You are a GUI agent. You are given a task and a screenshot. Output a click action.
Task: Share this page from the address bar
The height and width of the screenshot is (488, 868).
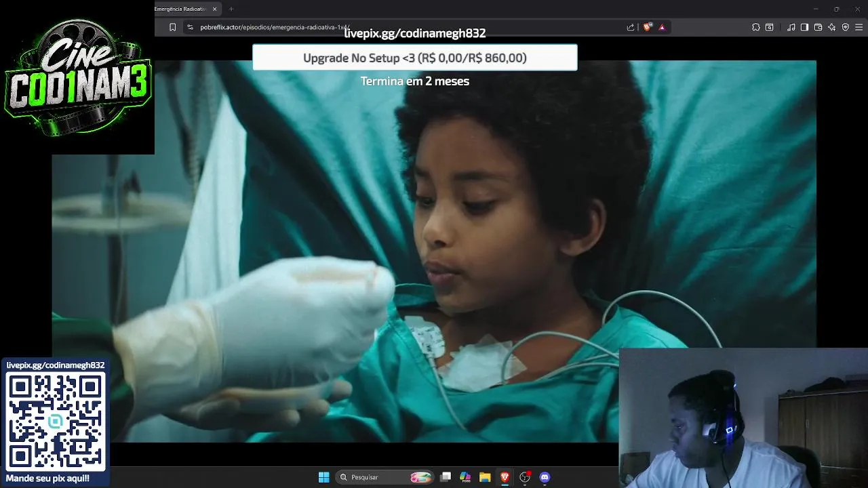coord(631,27)
